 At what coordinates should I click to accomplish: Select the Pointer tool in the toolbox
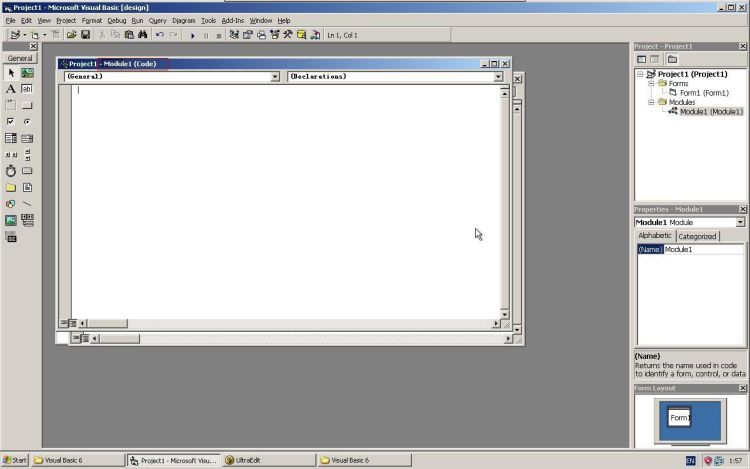click(x=11, y=73)
